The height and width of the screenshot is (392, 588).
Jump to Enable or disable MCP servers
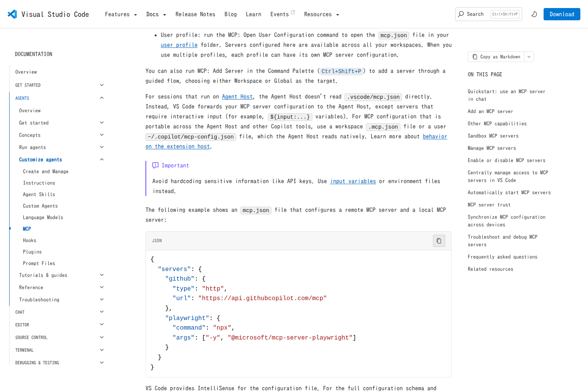pyautogui.click(x=506, y=160)
